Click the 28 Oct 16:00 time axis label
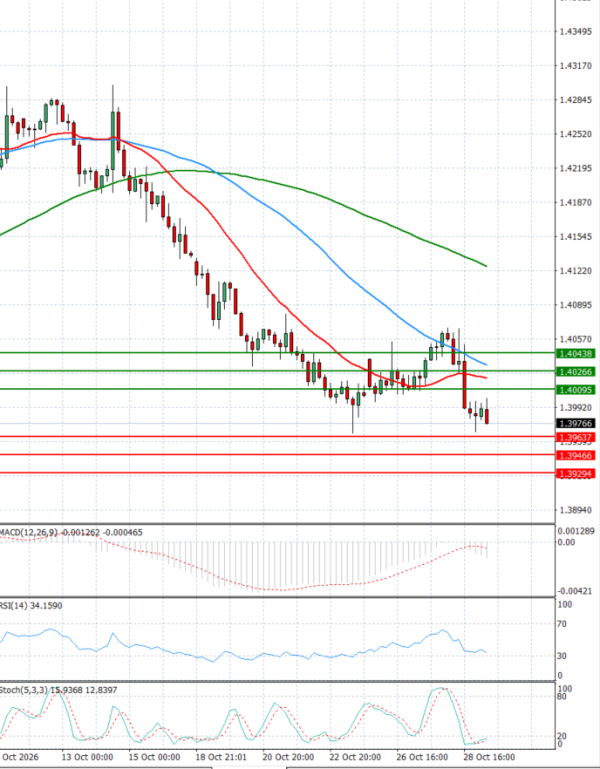600x769 pixels. coord(489,757)
